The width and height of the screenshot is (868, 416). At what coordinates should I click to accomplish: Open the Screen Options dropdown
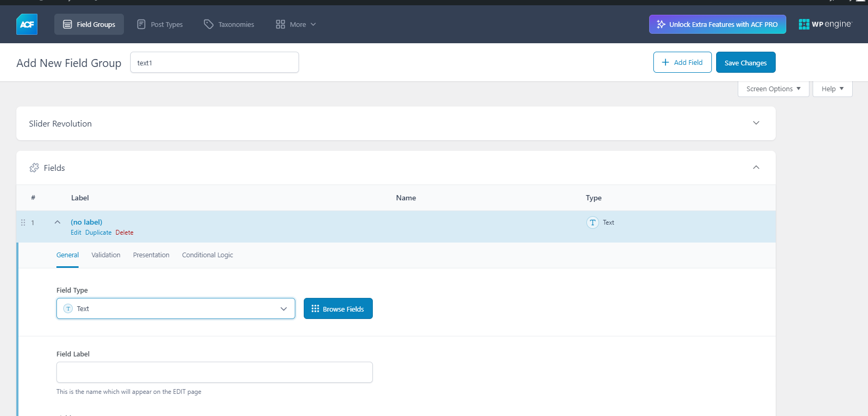pos(773,89)
